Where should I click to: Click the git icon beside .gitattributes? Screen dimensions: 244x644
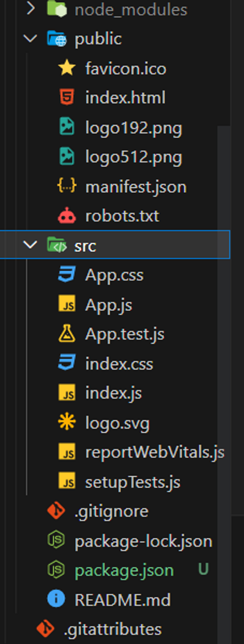click(x=45, y=629)
